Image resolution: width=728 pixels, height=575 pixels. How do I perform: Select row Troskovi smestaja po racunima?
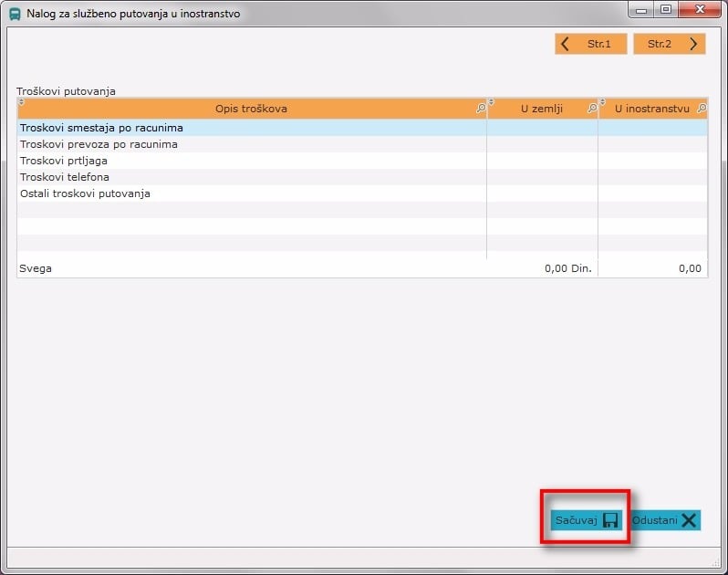pyautogui.click(x=362, y=128)
